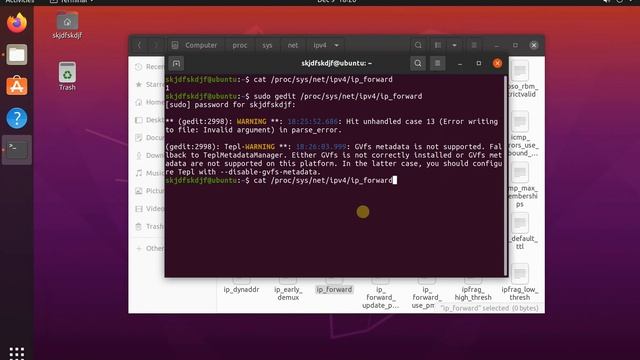Click the terminal command prompt line
The width and height of the screenshot is (640, 360).
click(281, 180)
